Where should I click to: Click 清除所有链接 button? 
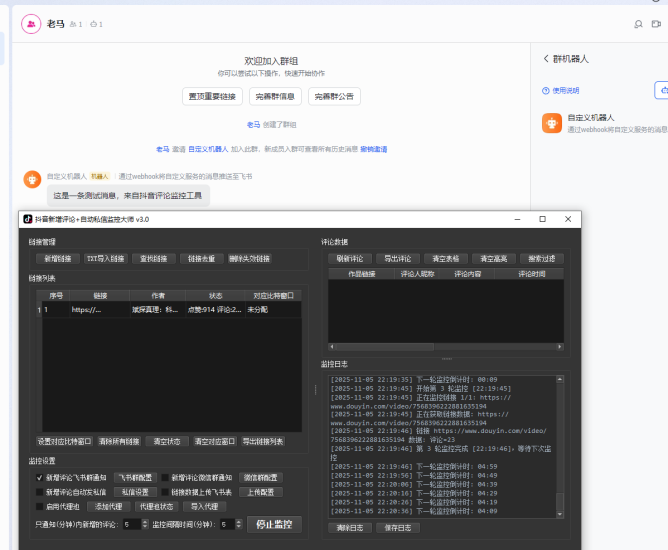pos(119,441)
